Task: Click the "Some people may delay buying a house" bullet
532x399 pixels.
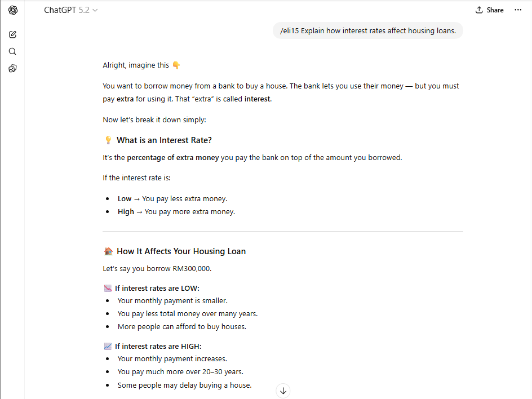Action: pyautogui.click(x=184, y=385)
